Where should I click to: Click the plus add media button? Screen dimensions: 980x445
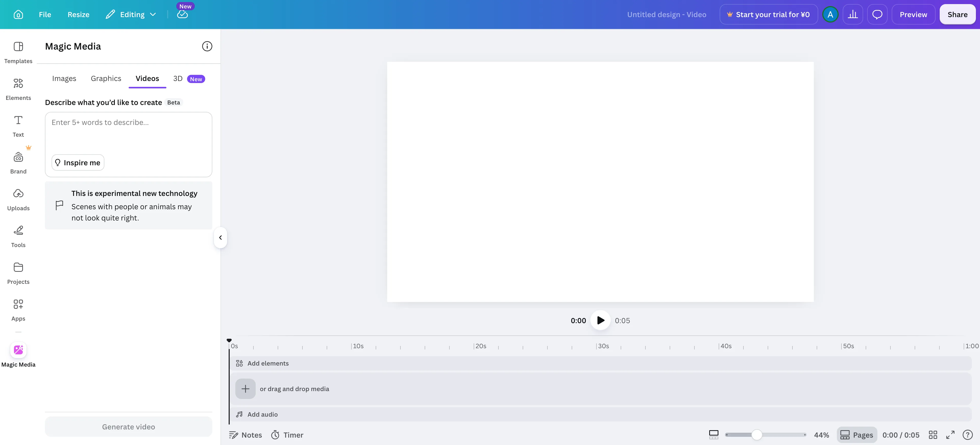[x=245, y=389]
